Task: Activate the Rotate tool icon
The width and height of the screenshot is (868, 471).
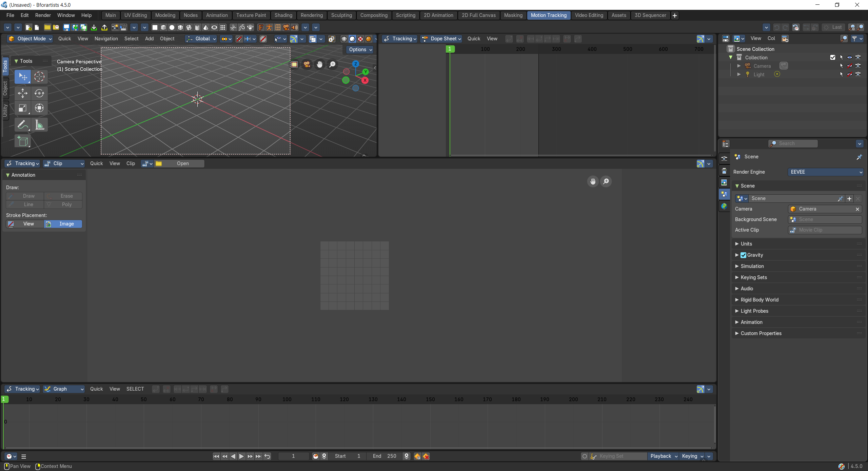Action: 39,93
